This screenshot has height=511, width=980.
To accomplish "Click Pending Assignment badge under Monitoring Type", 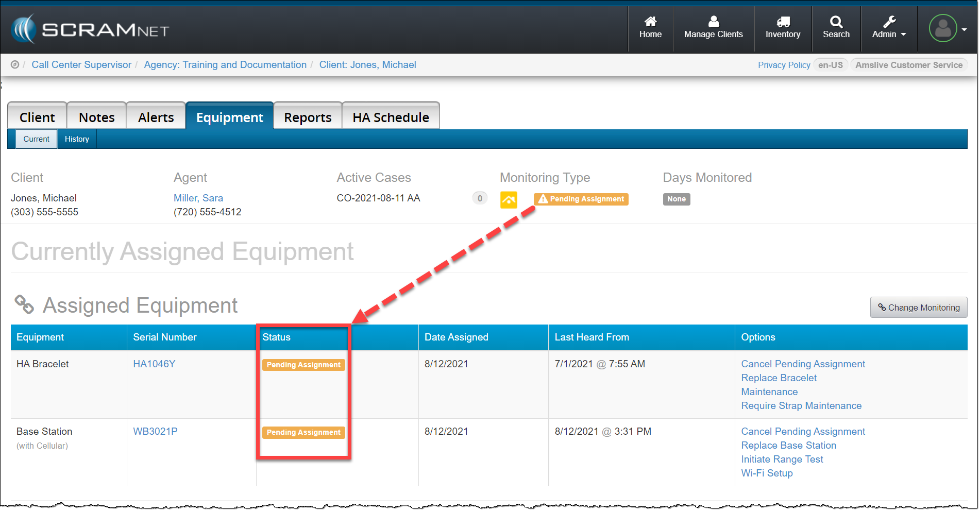I will [581, 199].
